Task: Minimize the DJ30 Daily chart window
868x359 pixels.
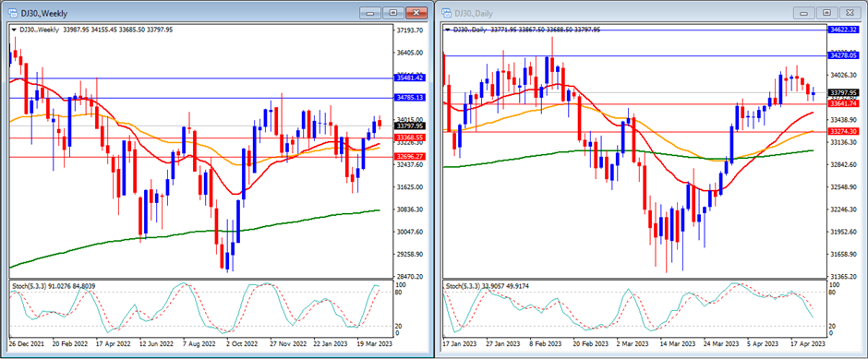Action: coord(804,12)
